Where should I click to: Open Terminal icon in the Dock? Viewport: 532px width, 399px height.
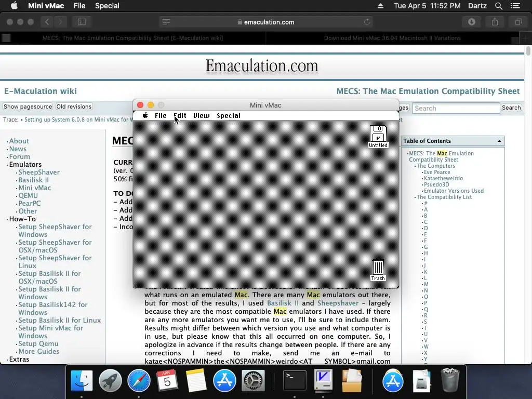pos(295,381)
